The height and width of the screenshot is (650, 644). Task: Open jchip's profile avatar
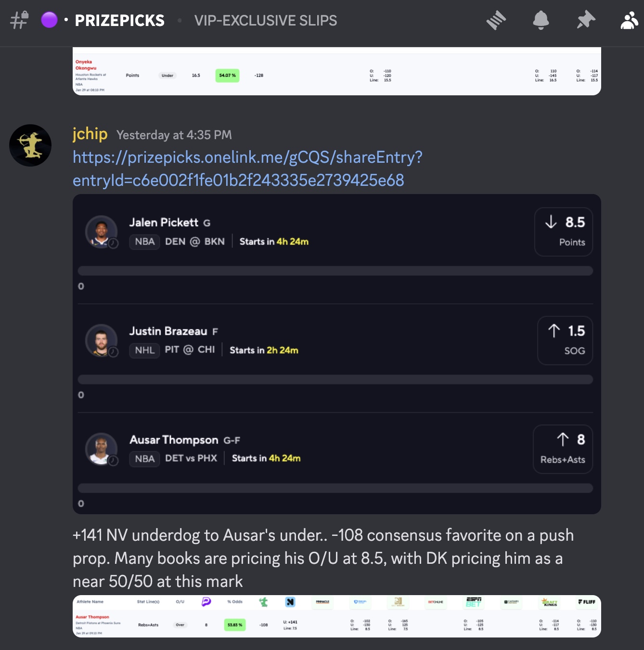coord(30,145)
